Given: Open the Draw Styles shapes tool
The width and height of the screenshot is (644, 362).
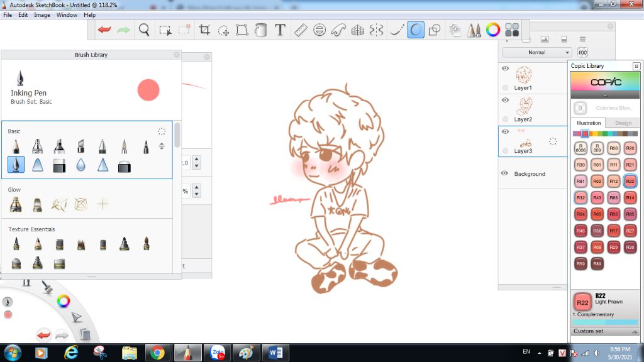Looking at the screenshot, I should point(435,30).
